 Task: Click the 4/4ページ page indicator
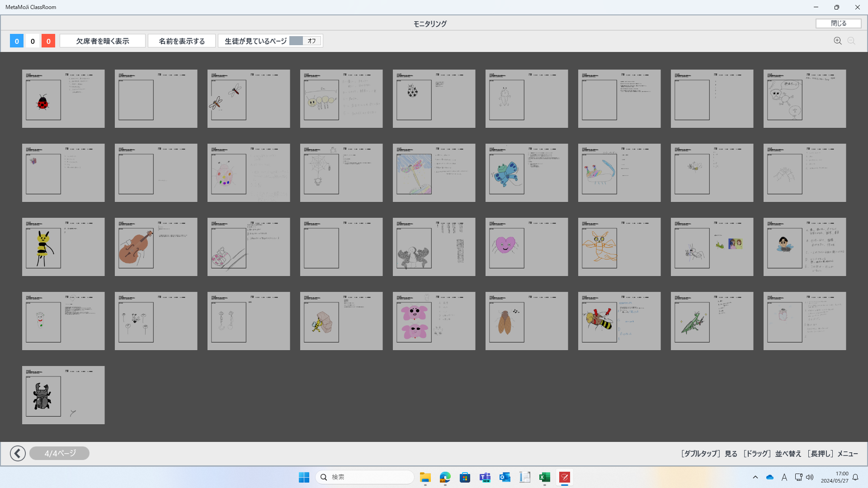(59, 453)
